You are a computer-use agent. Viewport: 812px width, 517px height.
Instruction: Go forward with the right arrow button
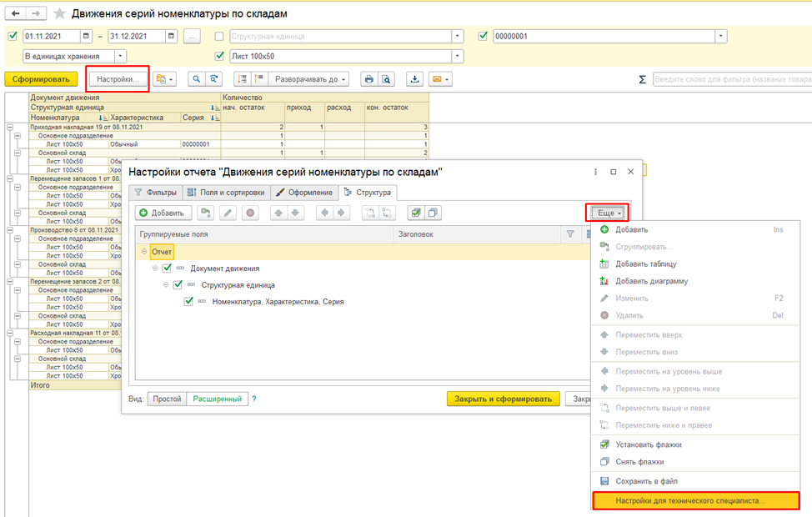coord(36,13)
